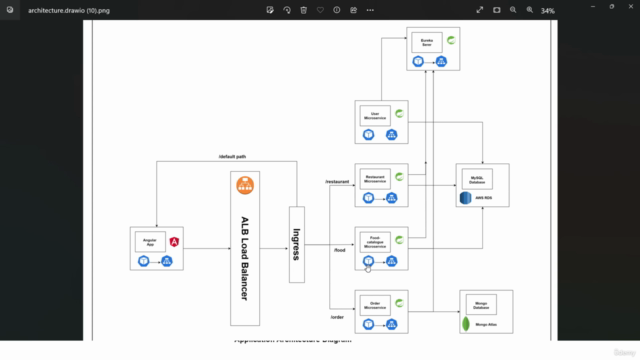Click the fit to window icon
This screenshot has height=360, width=640.
point(496,10)
